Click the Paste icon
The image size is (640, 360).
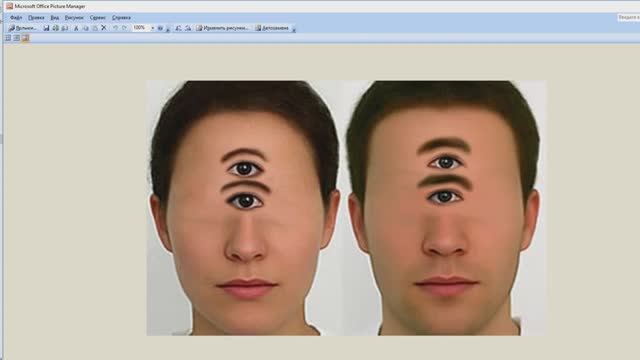click(x=95, y=28)
